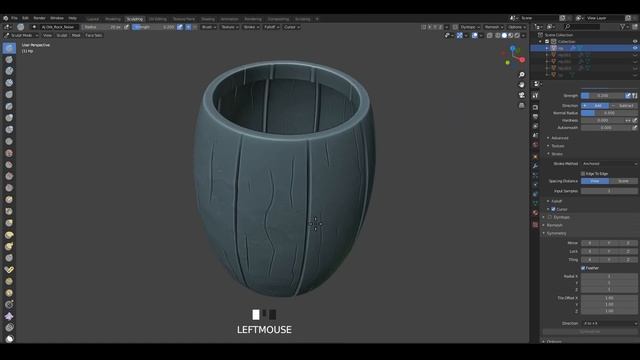Open the Render properties tab icon
The image size is (640, 360).
click(536, 107)
